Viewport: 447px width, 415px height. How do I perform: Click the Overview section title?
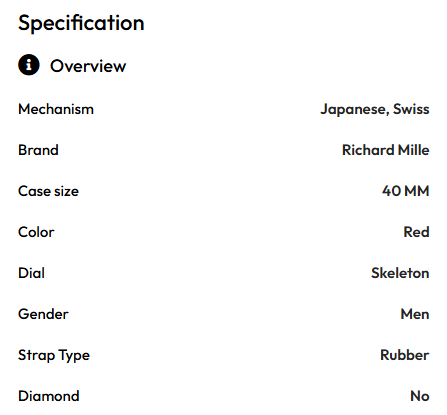88,66
